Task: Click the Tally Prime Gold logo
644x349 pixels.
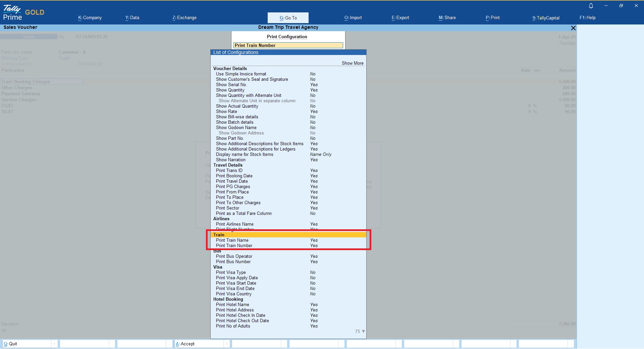Action: 23,13
